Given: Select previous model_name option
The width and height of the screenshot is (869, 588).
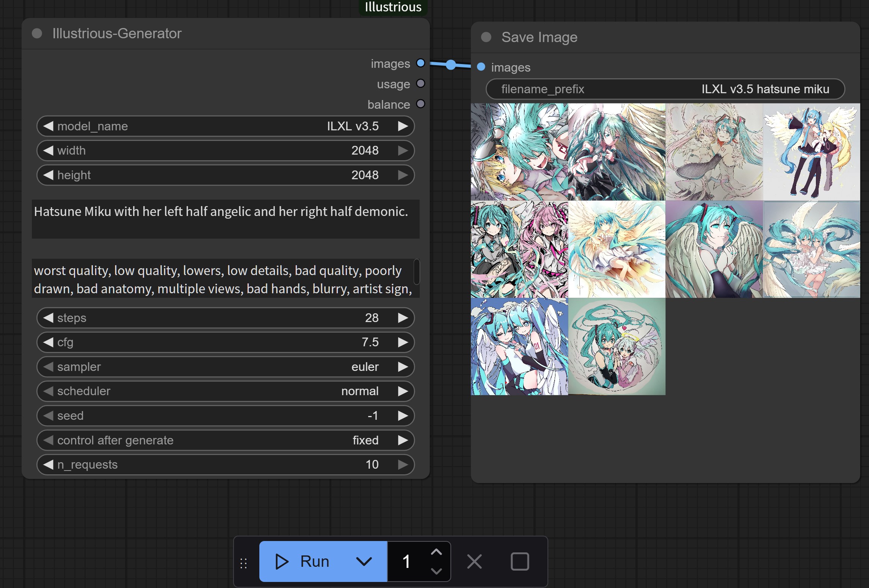Looking at the screenshot, I should coord(48,126).
